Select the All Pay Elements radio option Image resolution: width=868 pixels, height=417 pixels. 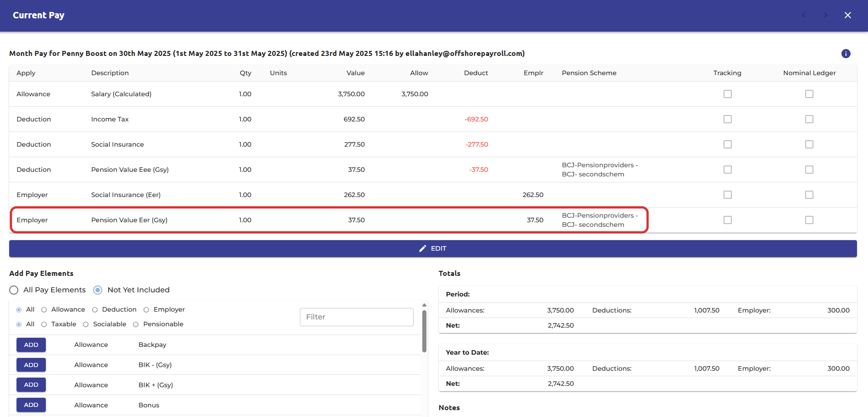pyautogui.click(x=14, y=290)
